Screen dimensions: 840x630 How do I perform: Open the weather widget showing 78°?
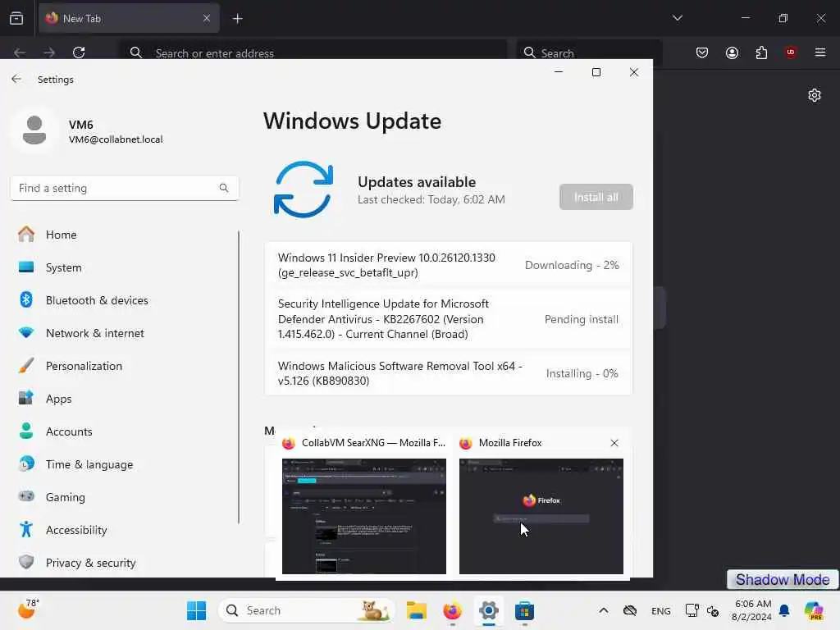[x=28, y=609]
